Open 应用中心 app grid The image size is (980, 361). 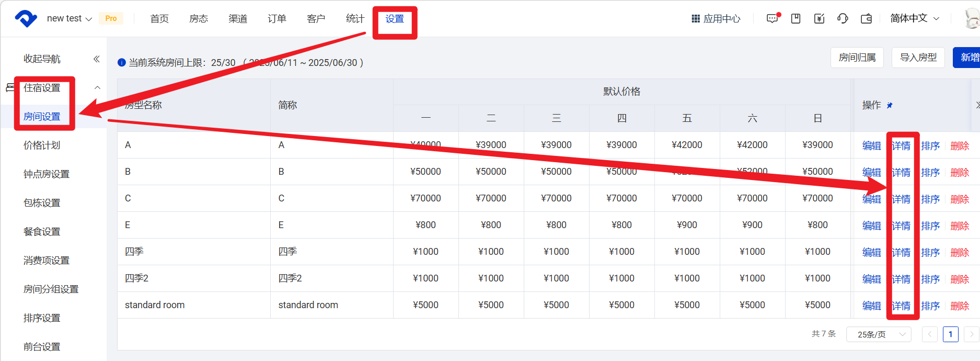(x=716, y=19)
